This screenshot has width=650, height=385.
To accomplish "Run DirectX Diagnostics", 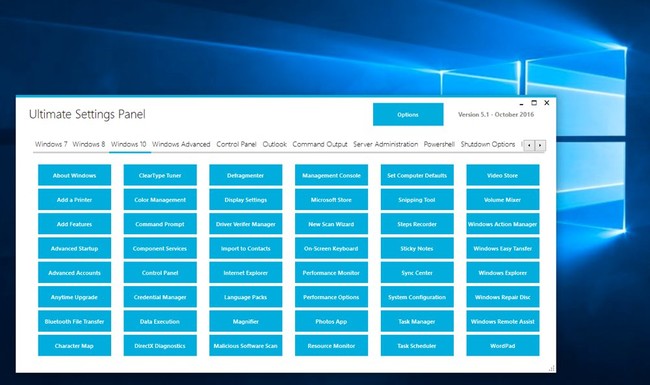I will (160, 346).
